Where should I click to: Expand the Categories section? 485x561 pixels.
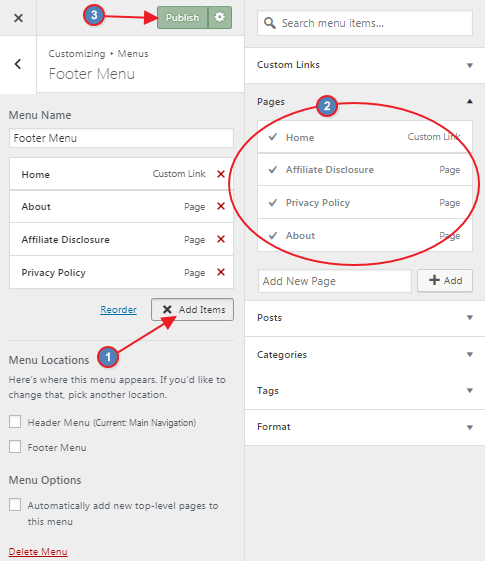coord(365,355)
